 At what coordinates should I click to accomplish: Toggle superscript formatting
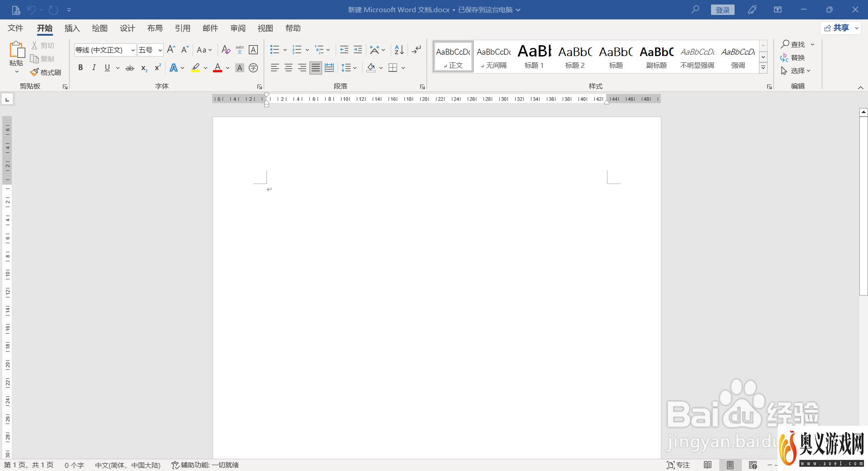tap(157, 68)
